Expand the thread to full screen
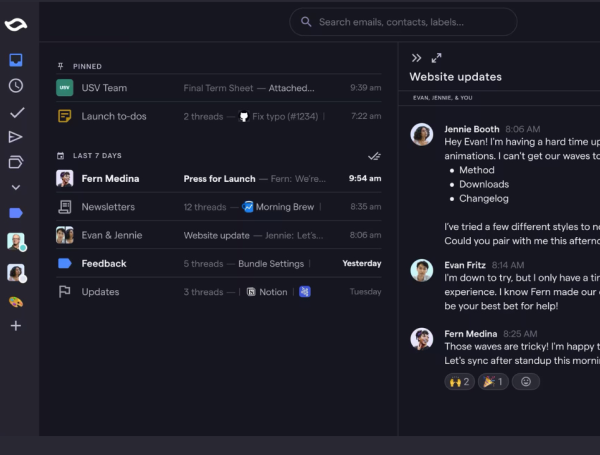Image resolution: width=600 pixels, height=455 pixels. [x=437, y=58]
